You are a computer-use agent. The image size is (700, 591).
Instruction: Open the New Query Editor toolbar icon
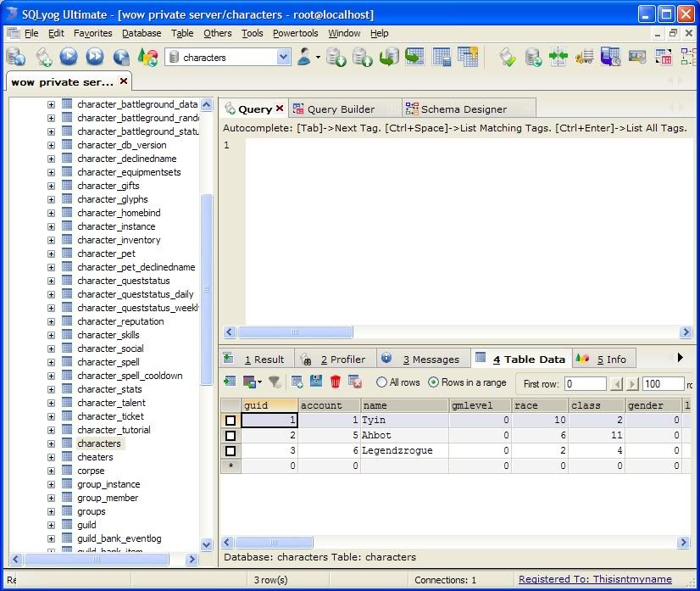pyautogui.click(x=43, y=57)
